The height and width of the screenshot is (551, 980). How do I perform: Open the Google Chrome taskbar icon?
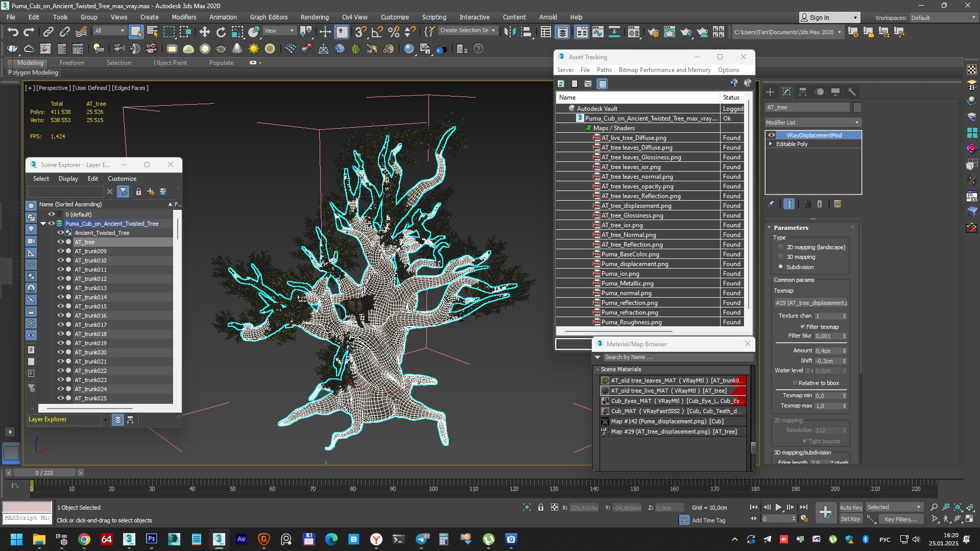coord(84,539)
